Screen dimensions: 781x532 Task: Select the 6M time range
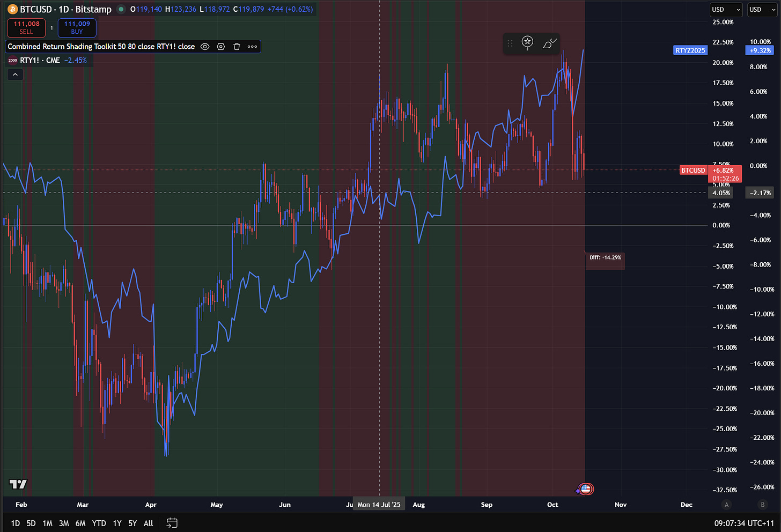tap(80, 523)
